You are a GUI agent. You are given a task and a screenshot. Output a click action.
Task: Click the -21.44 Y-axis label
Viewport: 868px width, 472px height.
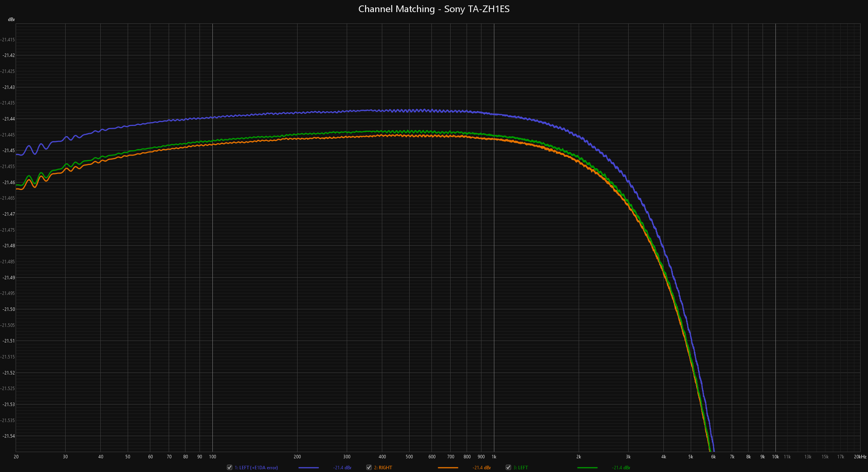(8, 119)
